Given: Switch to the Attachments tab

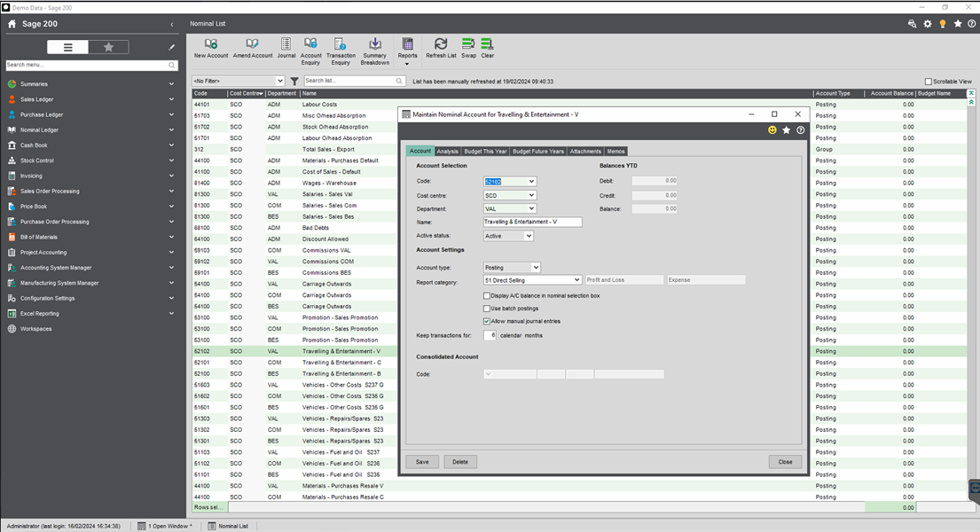Looking at the screenshot, I should (x=585, y=152).
